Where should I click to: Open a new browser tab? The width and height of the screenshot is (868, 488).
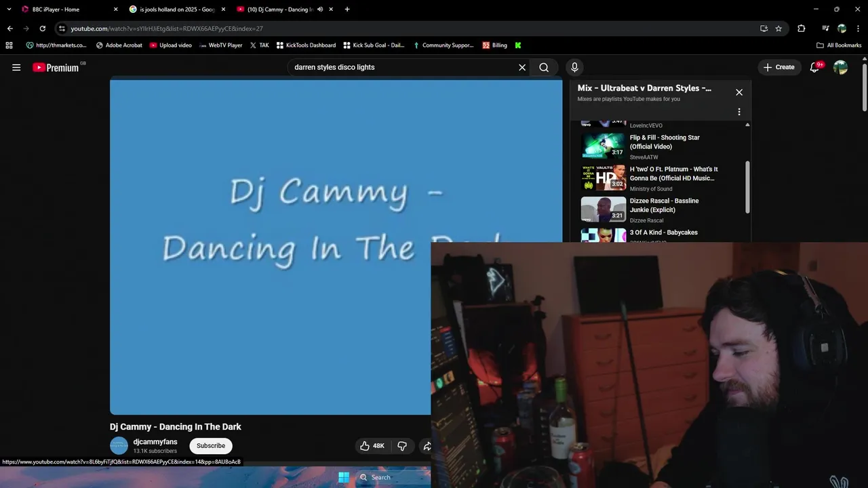click(347, 9)
